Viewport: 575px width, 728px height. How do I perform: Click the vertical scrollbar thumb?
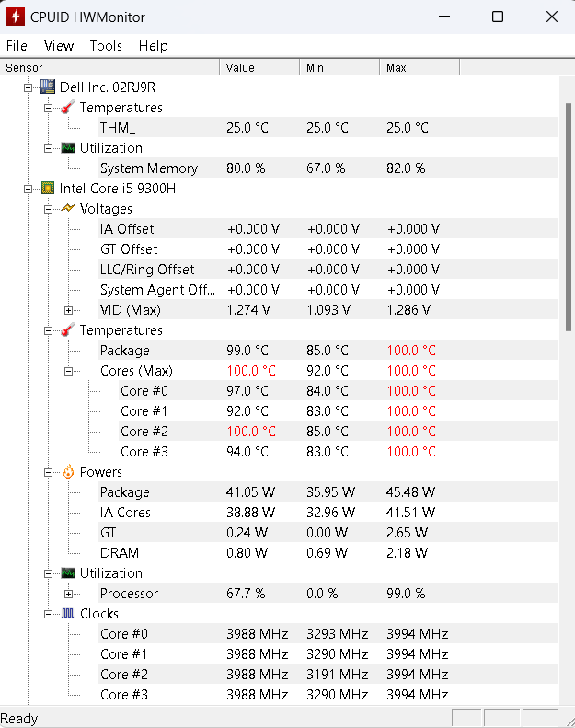pyautogui.click(x=568, y=217)
